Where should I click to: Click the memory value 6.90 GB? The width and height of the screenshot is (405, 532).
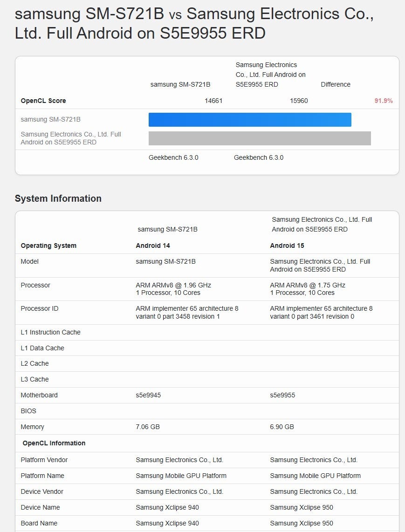coord(282,427)
